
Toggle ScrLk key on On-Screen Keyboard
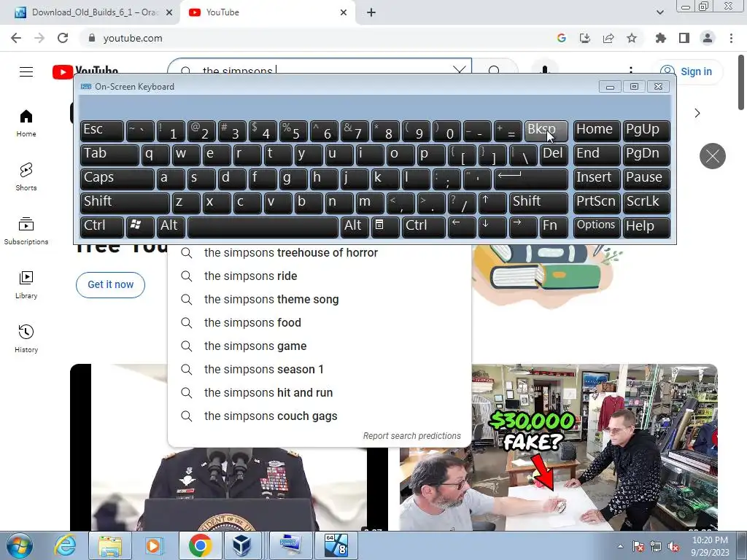tap(646, 203)
